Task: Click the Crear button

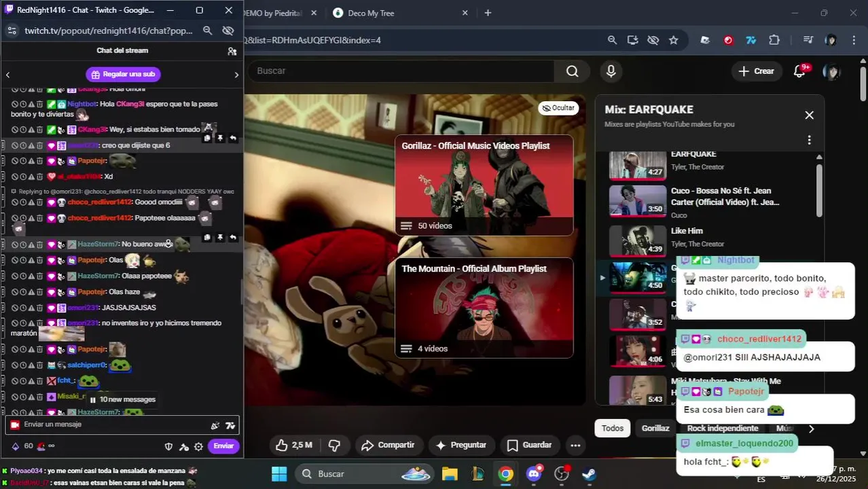Action: 757,71
